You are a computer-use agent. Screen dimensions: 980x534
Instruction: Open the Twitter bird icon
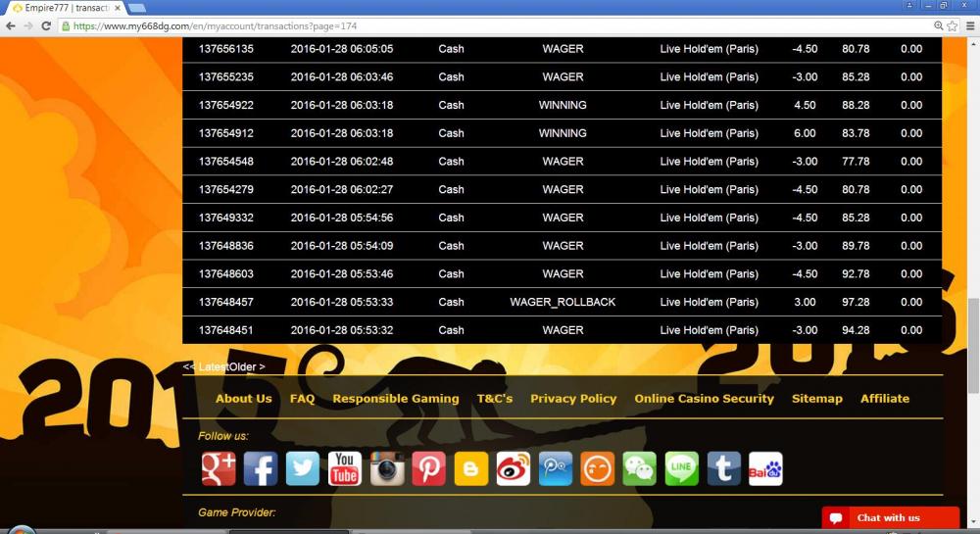click(x=303, y=468)
